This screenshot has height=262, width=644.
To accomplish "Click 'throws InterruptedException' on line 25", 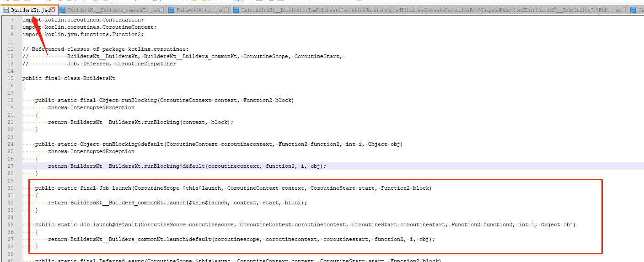I will point(91,151).
